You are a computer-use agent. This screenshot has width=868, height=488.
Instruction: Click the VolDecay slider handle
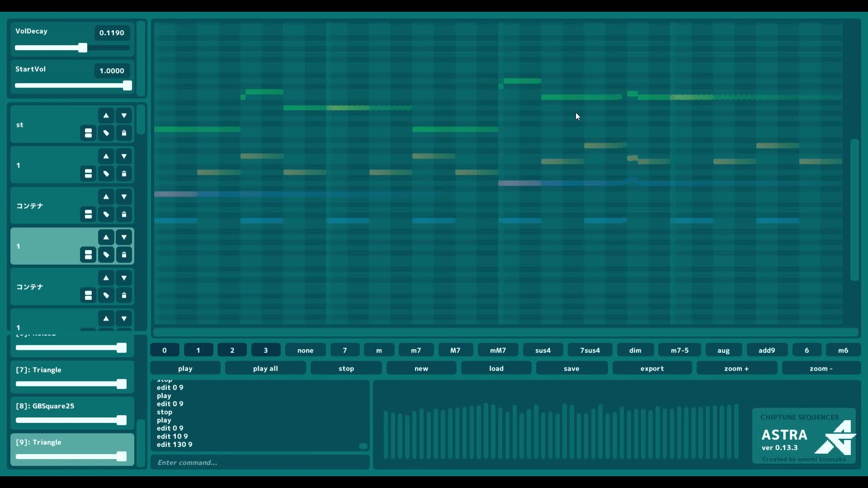[82, 48]
